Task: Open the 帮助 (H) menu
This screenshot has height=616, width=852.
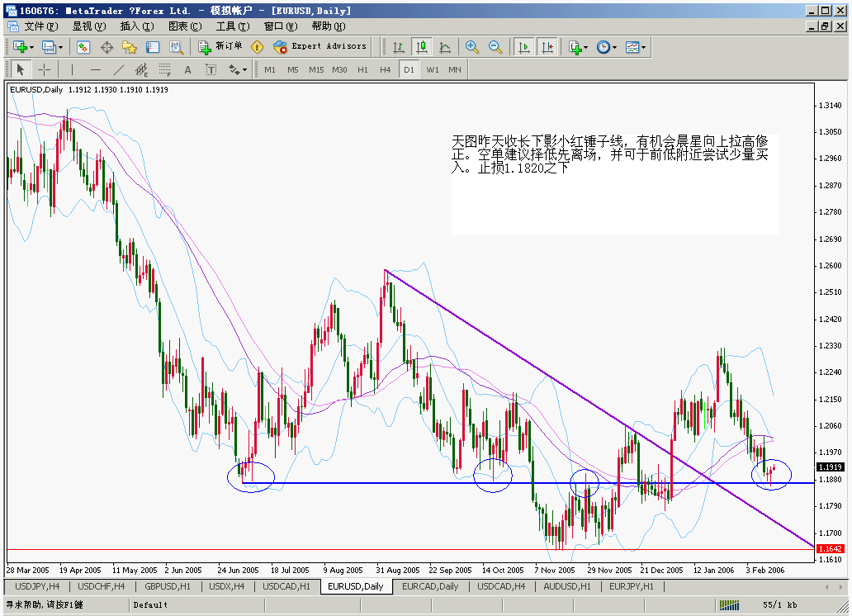Action: (x=329, y=26)
